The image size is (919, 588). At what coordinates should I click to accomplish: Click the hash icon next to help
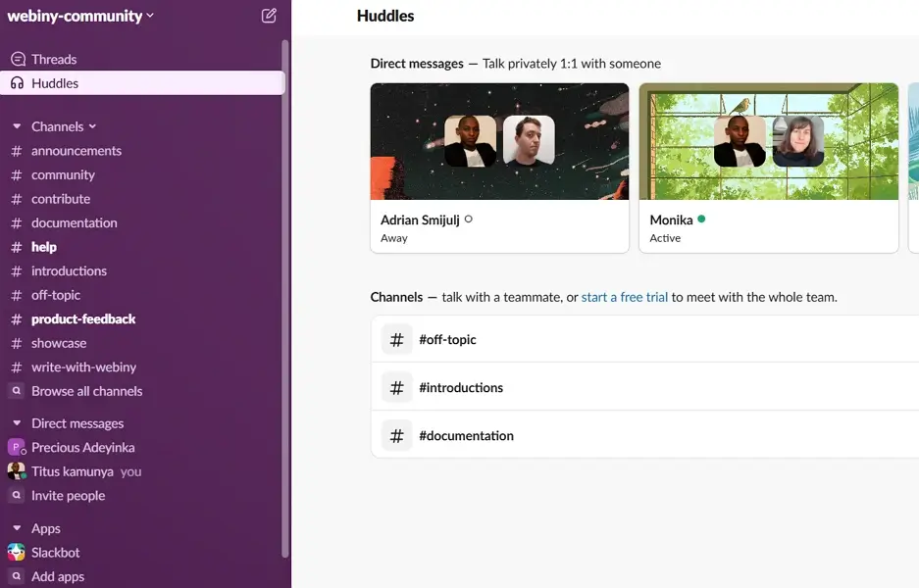[17, 247]
